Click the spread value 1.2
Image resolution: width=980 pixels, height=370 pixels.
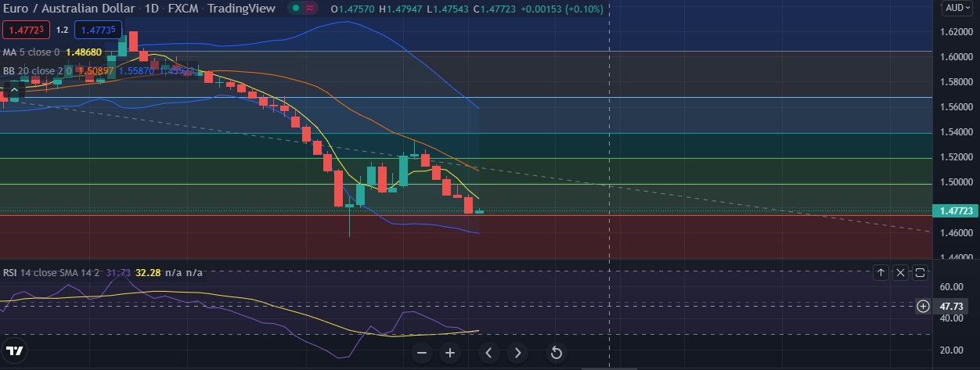(x=63, y=31)
